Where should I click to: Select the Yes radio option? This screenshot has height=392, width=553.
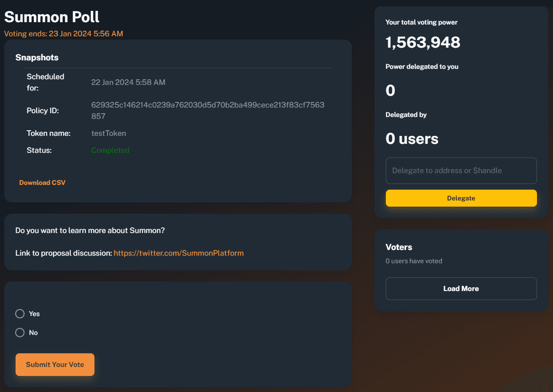(x=20, y=314)
